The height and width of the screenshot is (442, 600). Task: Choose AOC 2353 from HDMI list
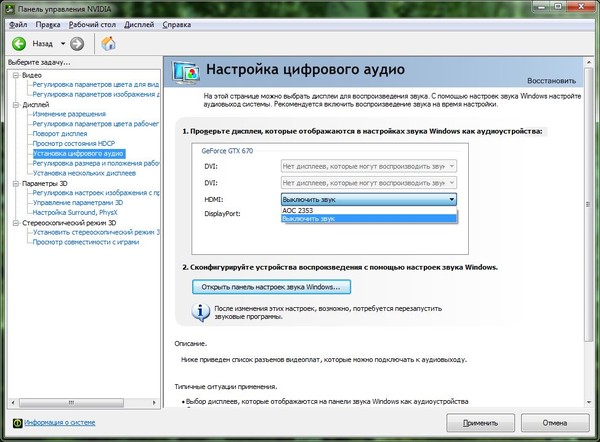369,210
